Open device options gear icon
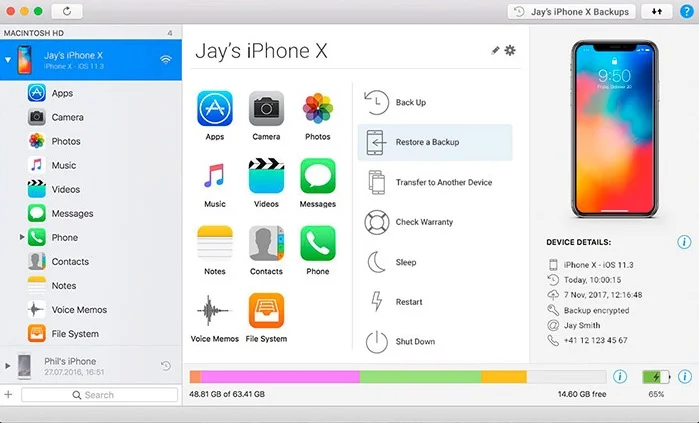699x423 pixels. 510,50
